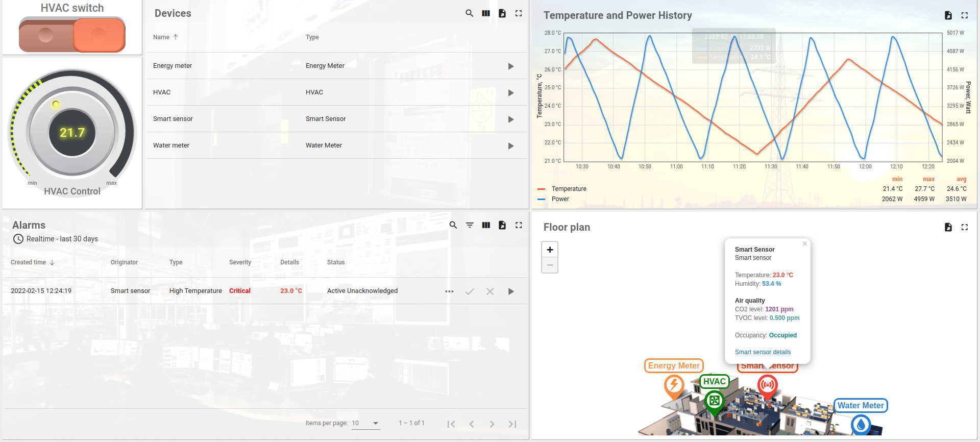
Task: Sort alarms by Created time
Action: coord(33,262)
